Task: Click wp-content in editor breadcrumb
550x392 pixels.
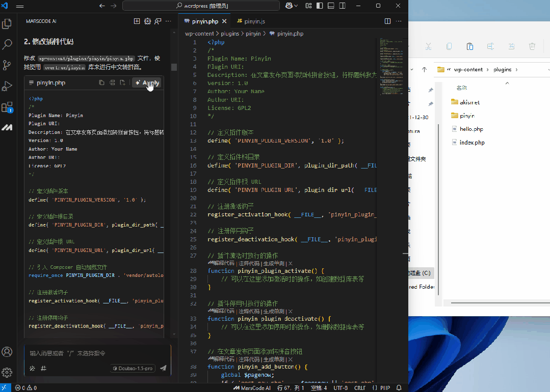Action: tap(199, 34)
